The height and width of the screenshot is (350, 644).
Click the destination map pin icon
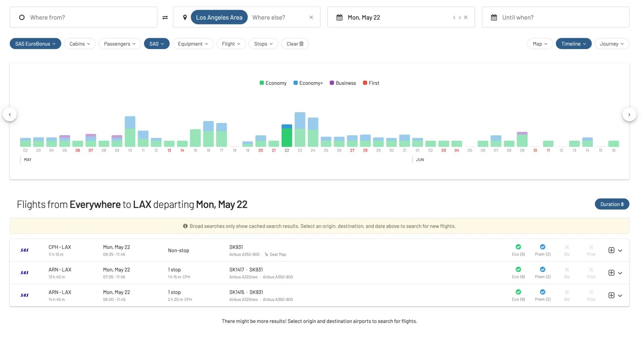pos(185,17)
